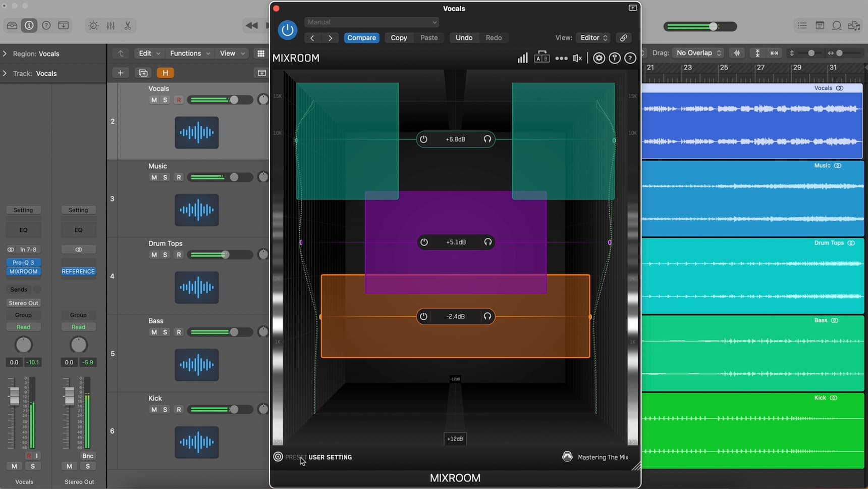The width and height of the screenshot is (868, 489).
Task: Click the duplicate track icon
Action: [143, 73]
